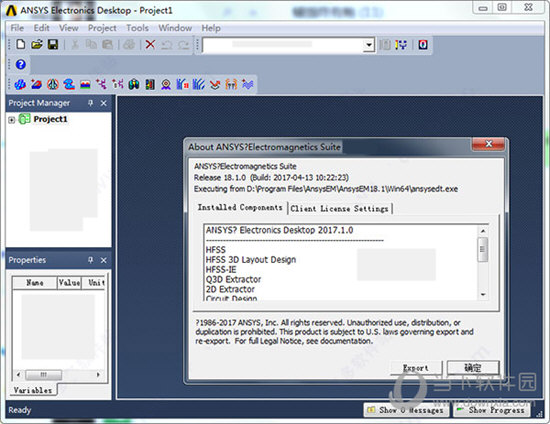Click the Value column header in Properties

(69, 283)
